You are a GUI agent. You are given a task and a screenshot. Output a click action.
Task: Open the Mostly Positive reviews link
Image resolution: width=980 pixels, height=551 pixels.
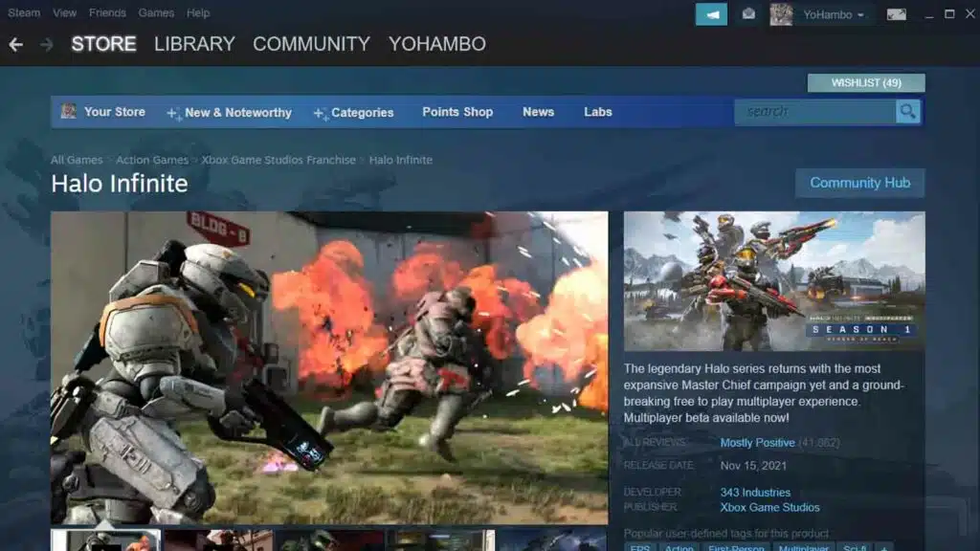(755, 442)
